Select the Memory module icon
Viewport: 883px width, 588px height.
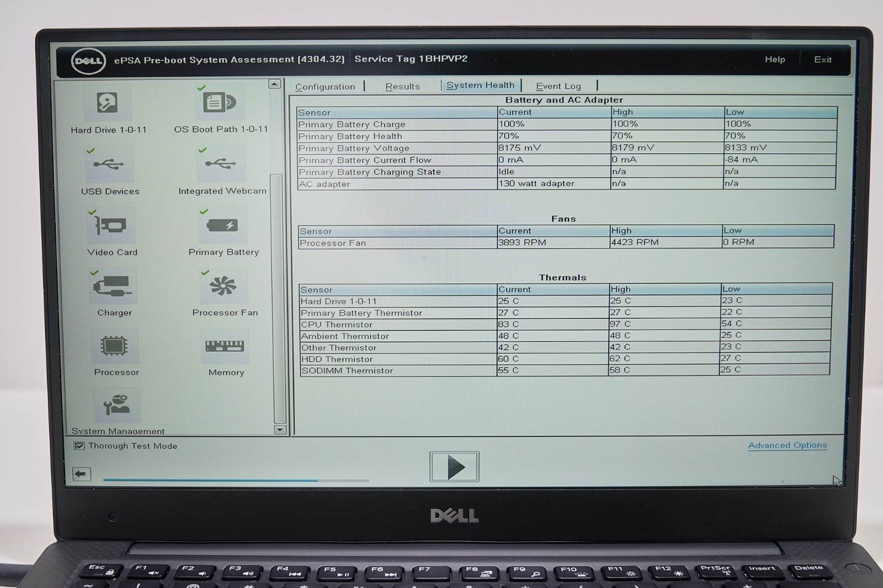(x=225, y=346)
